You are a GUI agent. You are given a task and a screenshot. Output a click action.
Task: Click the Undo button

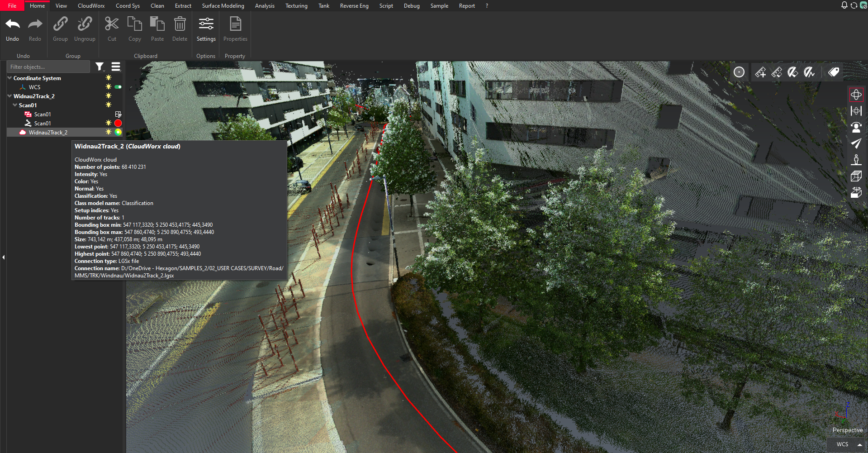coord(13,29)
